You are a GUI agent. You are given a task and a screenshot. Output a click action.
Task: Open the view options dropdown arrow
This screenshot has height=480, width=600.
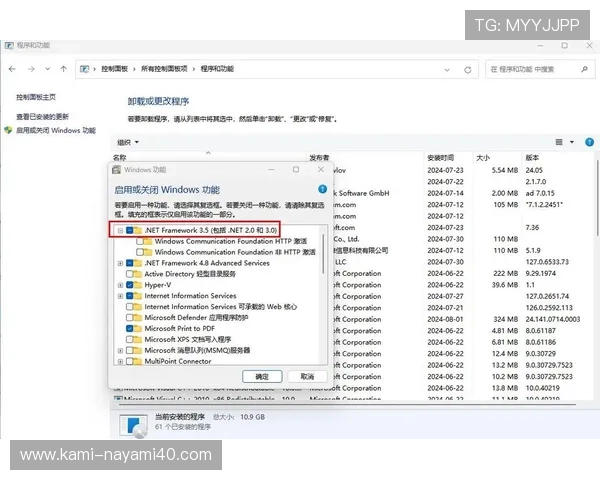[x=572, y=142]
